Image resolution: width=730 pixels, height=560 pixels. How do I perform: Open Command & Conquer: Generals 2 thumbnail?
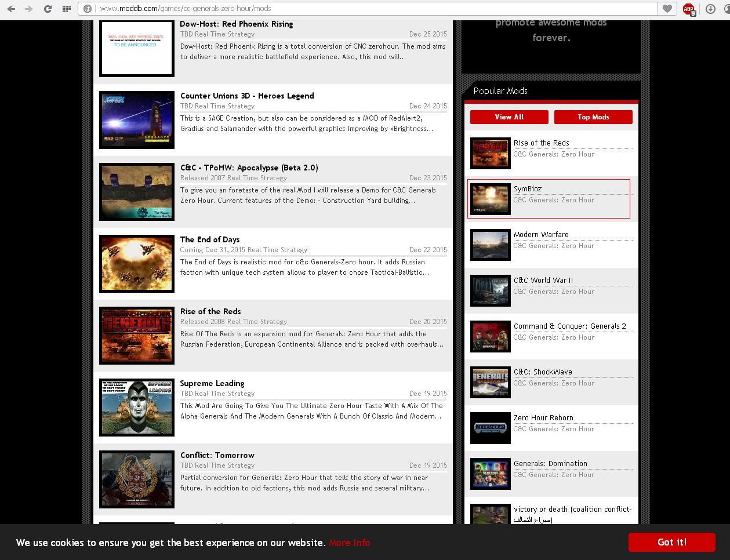tap(491, 336)
